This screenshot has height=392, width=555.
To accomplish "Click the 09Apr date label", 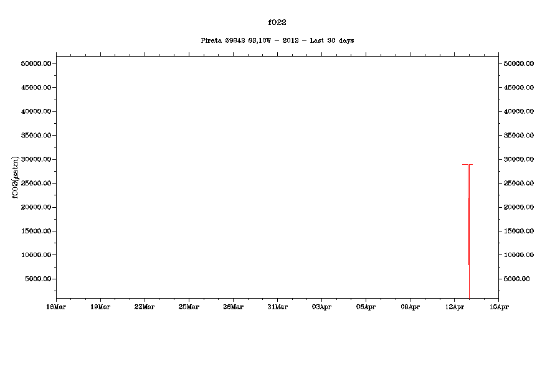I will (410, 306).
